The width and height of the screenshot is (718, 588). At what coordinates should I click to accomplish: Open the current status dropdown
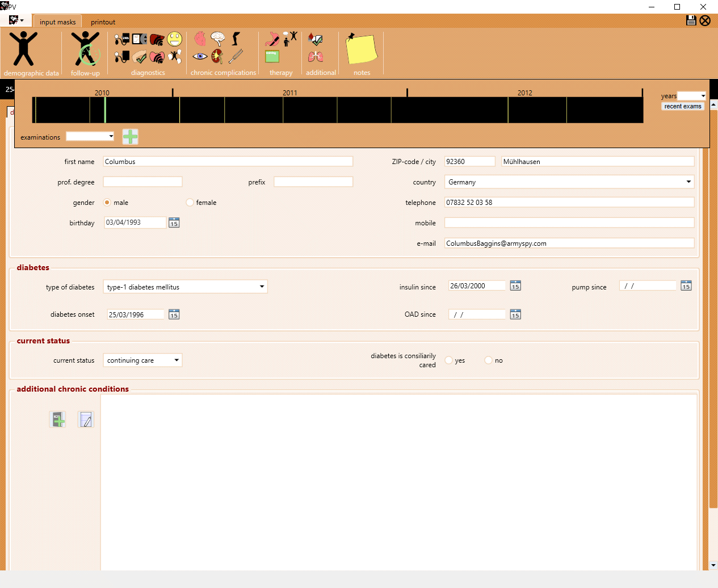[142, 360]
